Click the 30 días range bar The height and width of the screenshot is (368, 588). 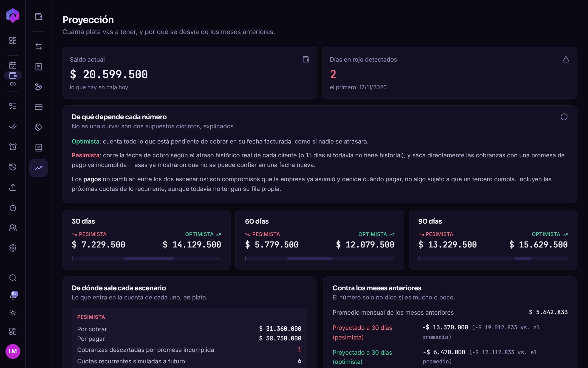pyautogui.click(x=146, y=259)
